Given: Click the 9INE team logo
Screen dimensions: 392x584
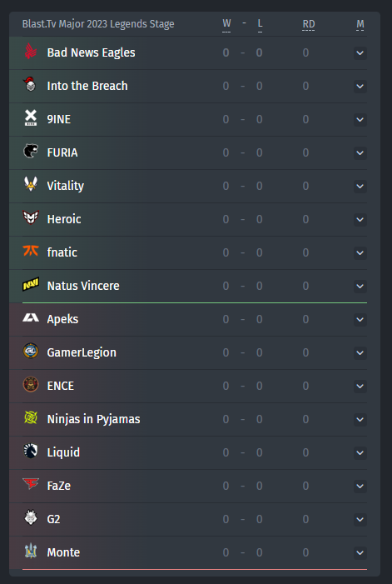Looking at the screenshot, I should [x=31, y=118].
